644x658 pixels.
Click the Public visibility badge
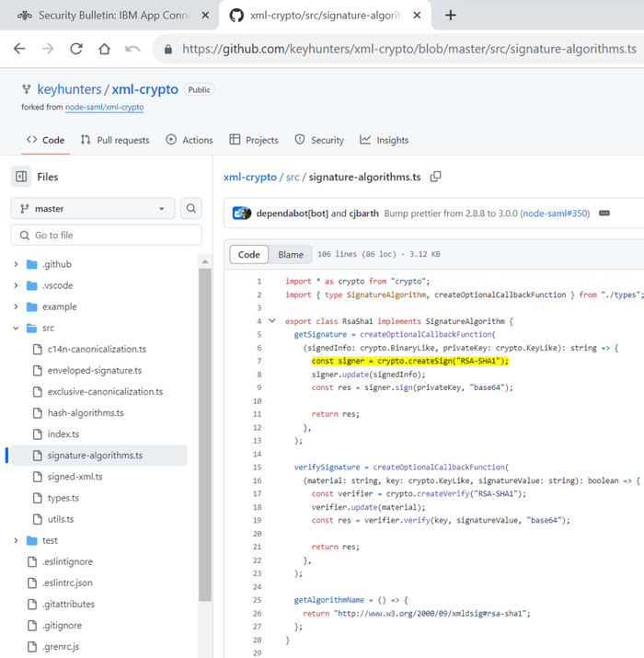pyautogui.click(x=200, y=90)
